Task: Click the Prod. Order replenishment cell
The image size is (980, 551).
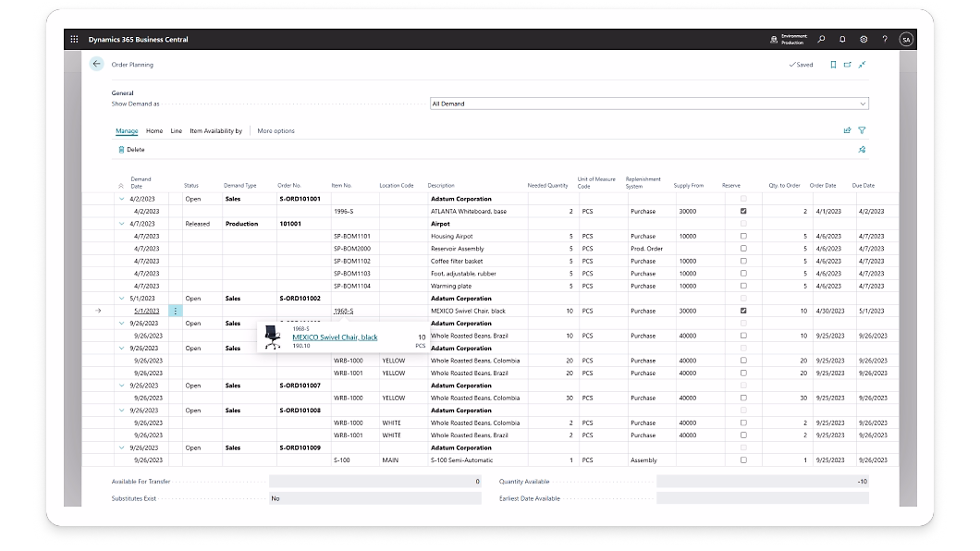Action: (646, 249)
